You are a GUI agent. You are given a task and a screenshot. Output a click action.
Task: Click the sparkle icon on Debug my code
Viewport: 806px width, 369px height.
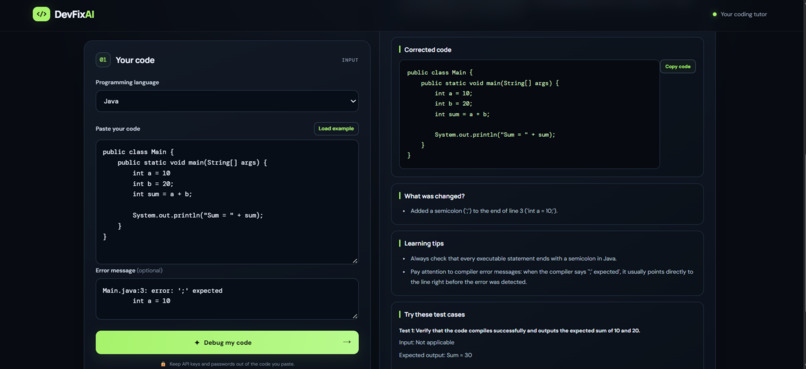197,342
